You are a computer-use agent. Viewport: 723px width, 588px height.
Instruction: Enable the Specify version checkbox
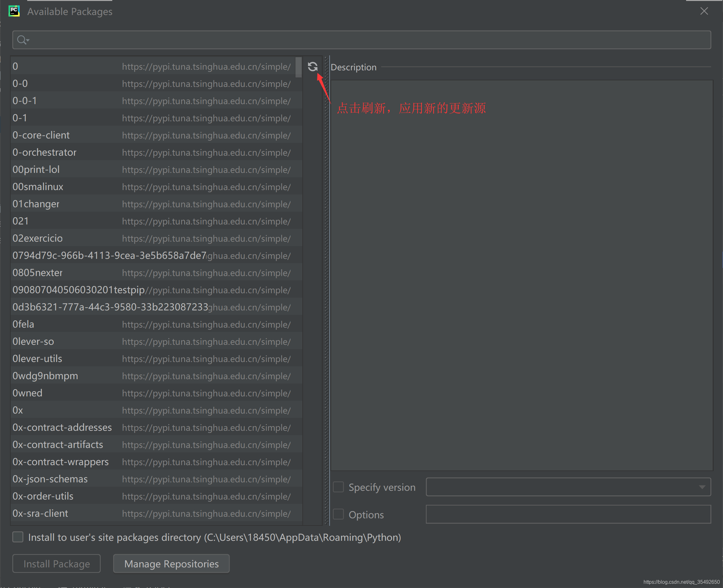(338, 487)
